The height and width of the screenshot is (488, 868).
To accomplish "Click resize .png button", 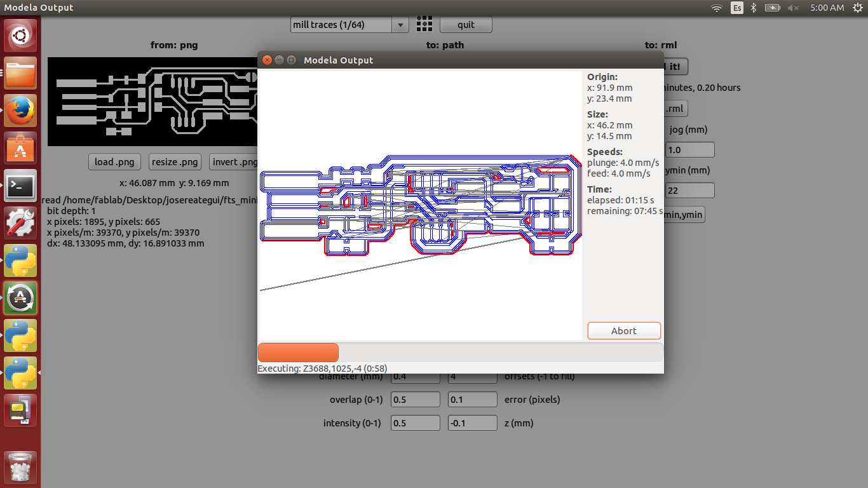I will click(x=175, y=162).
